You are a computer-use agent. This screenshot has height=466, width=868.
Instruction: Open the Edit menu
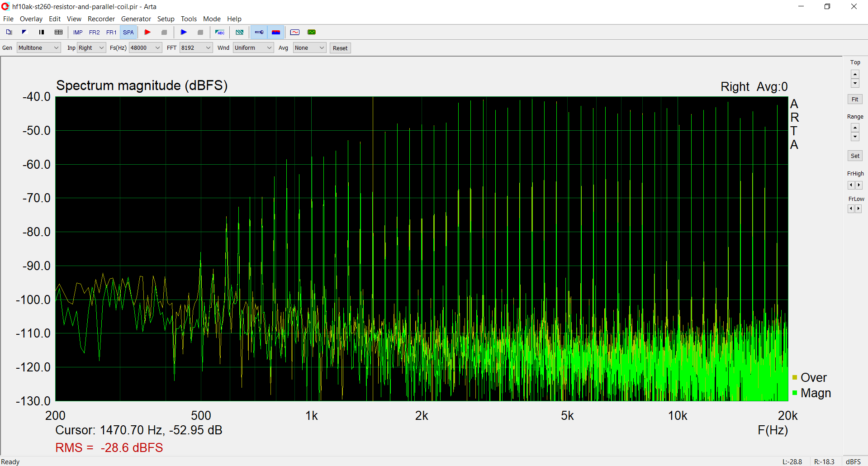tap(55, 19)
